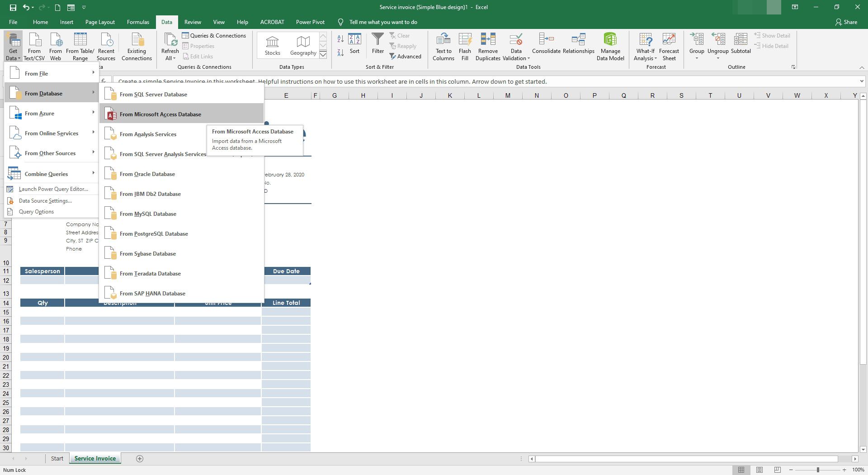Switch to Page Layout view in status bar
The width and height of the screenshot is (868, 475).
click(x=759, y=470)
